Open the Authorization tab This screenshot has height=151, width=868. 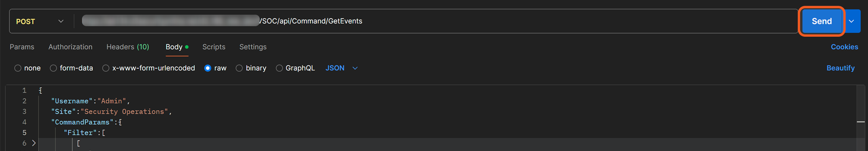pos(70,47)
